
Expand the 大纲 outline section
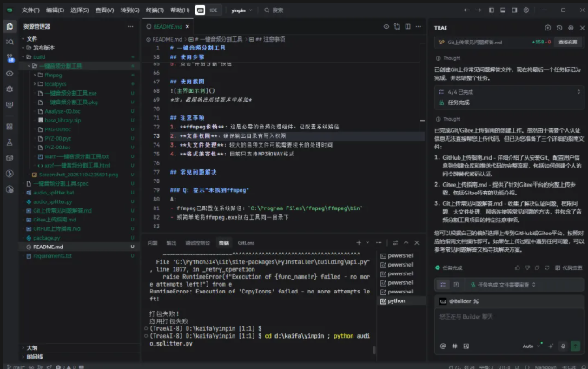(x=31, y=347)
